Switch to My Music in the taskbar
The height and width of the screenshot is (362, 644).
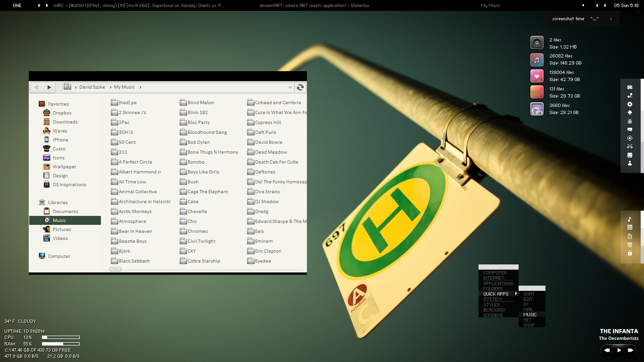490,6
